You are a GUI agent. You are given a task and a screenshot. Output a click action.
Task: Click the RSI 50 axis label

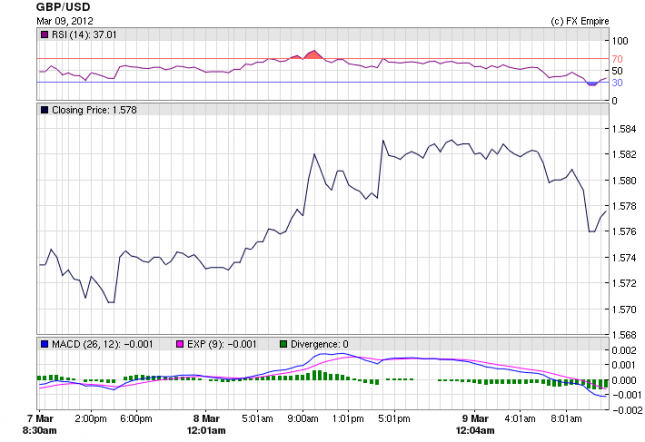point(617,71)
